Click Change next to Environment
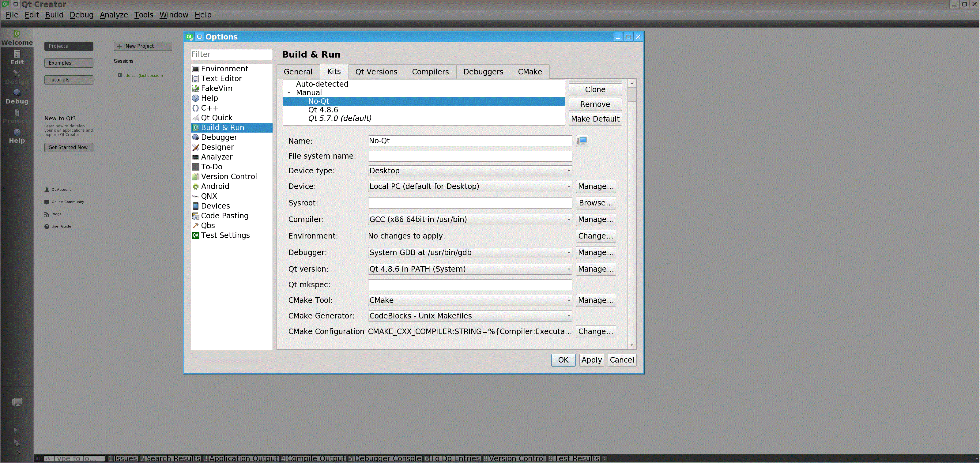980x463 pixels. pos(596,236)
